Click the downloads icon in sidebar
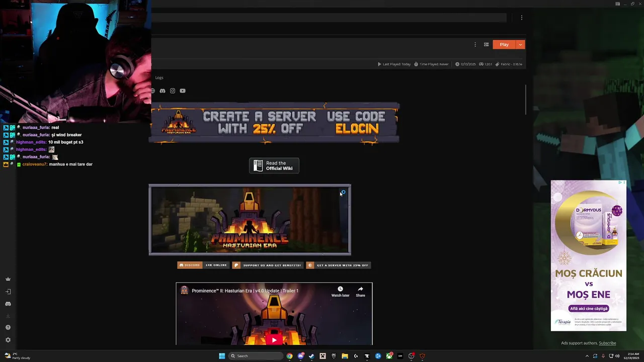The image size is (644, 362). (x=8, y=316)
